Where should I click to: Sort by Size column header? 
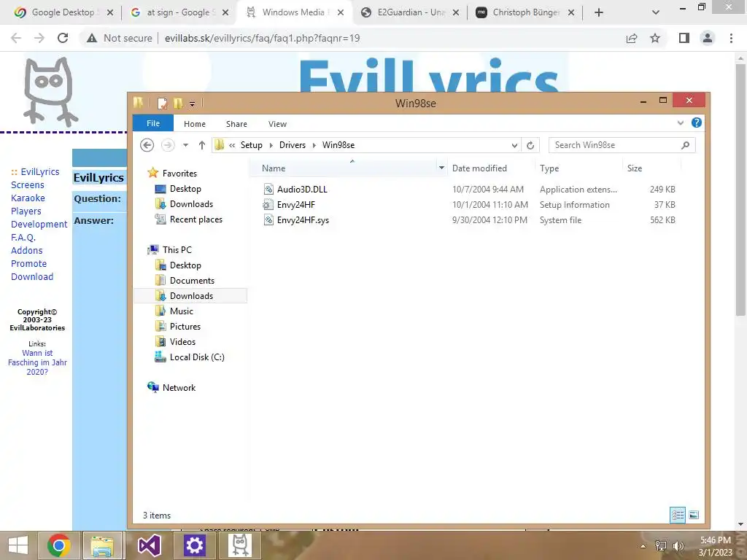[635, 168]
